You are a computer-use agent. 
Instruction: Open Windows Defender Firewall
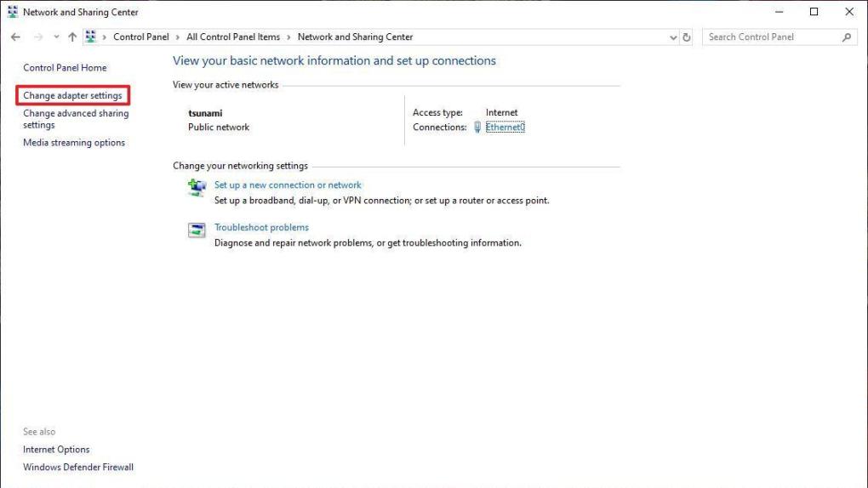coord(78,467)
